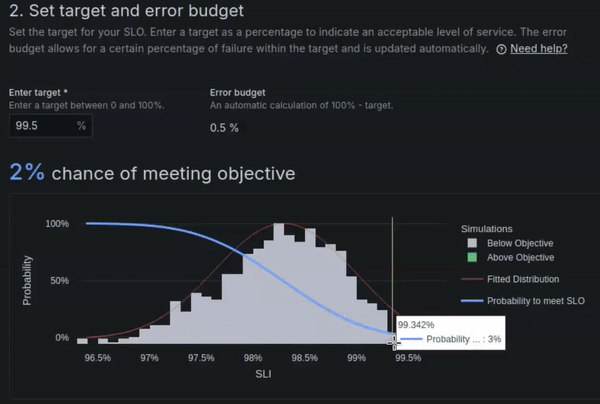
Task: Click the Probability to meet SLO legend line icon
Action: [472, 301]
